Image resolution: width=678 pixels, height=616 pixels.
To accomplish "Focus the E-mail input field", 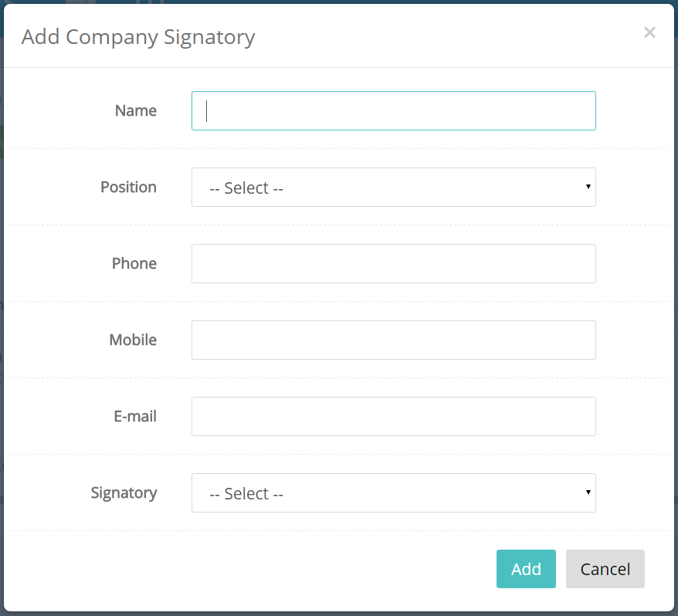I will coord(394,416).
